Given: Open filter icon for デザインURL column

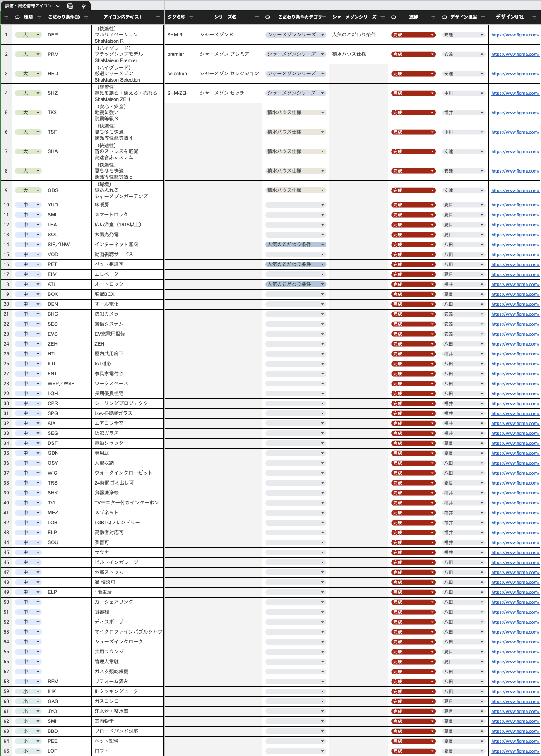Looking at the screenshot, I should (x=534, y=17).
